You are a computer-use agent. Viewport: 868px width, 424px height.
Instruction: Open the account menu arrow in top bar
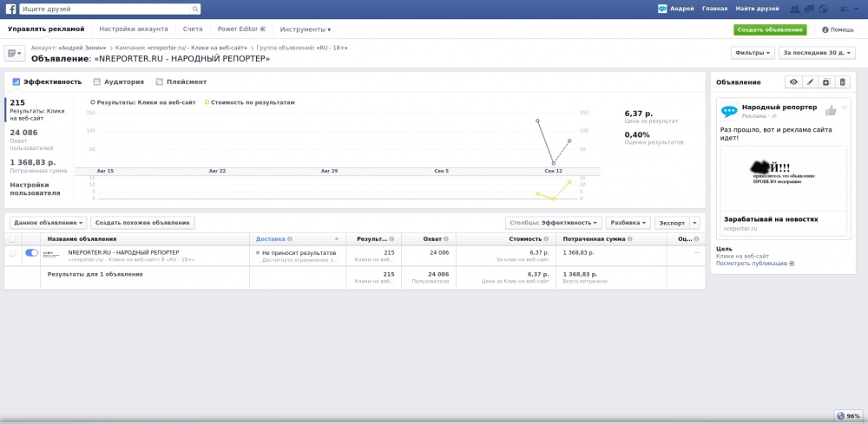[x=858, y=9]
